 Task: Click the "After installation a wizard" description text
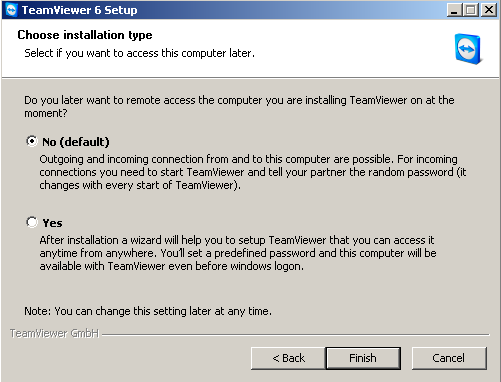(x=238, y=253)
